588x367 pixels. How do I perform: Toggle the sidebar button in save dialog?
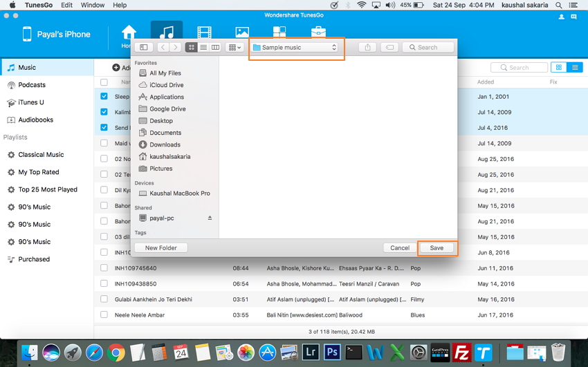pos(144,47)
